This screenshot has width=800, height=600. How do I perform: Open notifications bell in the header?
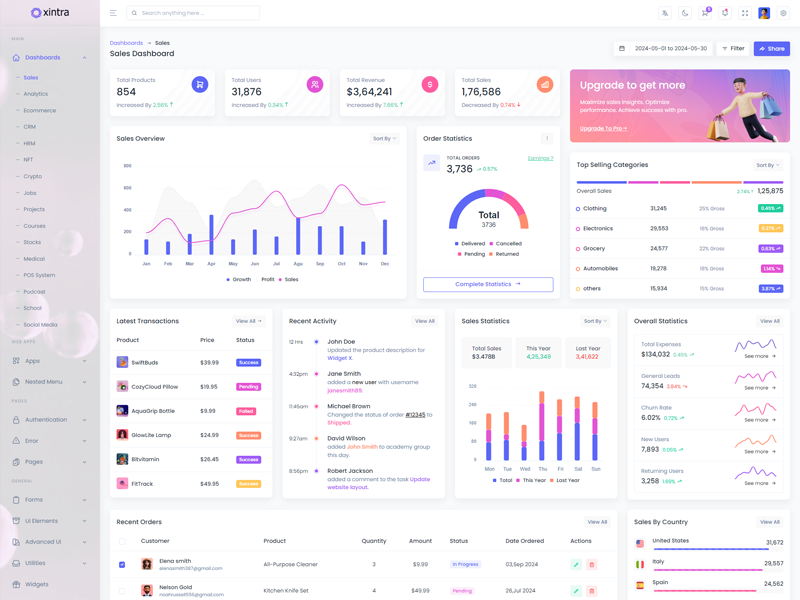pos(725,13)
